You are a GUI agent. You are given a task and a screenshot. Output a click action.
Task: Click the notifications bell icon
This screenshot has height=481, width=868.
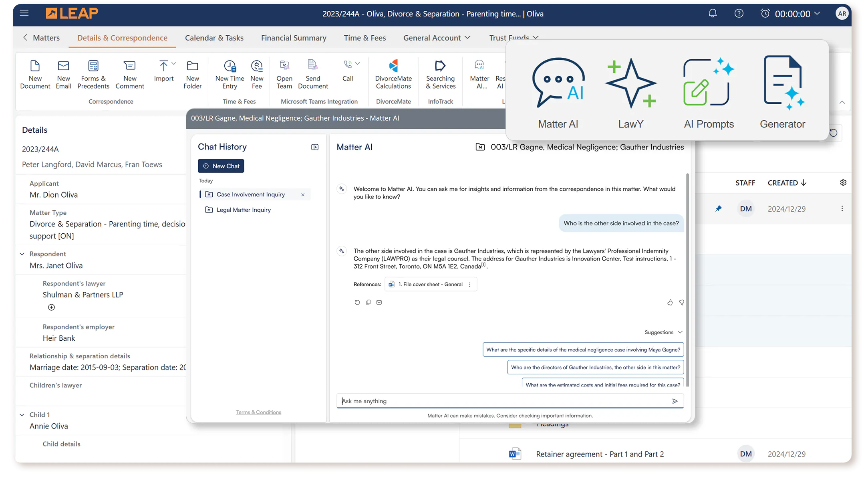pos(712,14)
